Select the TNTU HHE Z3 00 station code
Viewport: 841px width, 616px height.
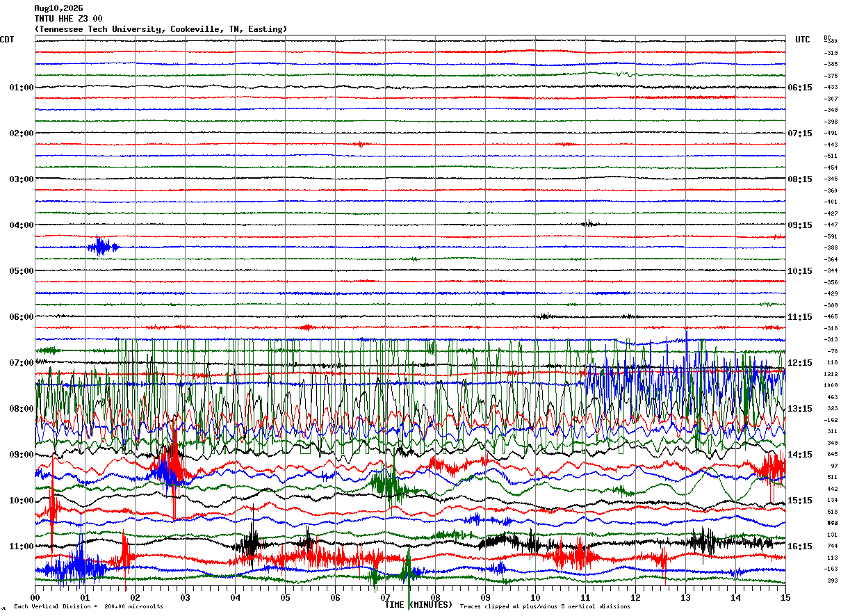(x=68, y=19)
